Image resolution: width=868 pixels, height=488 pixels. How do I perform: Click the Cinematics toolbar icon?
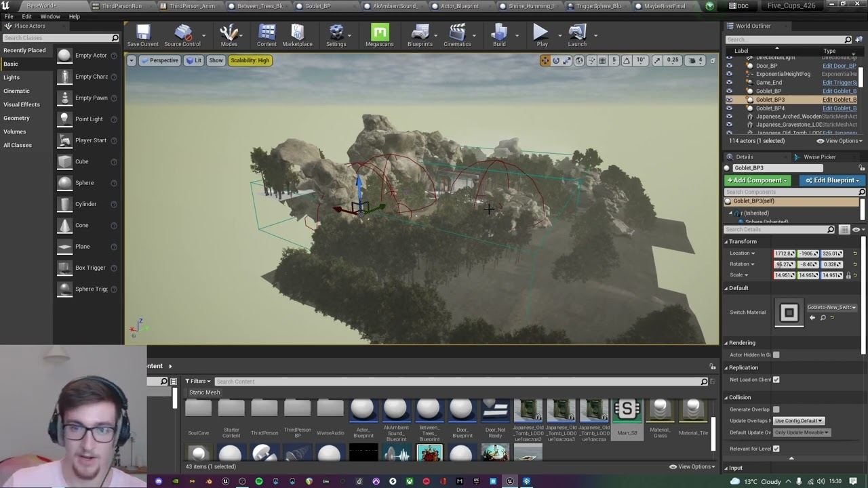[x=457, y=36]
